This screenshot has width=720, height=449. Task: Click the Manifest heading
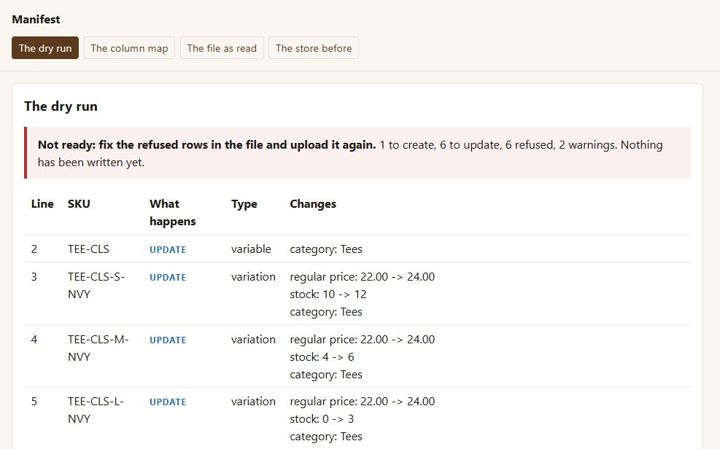(36, 19)
